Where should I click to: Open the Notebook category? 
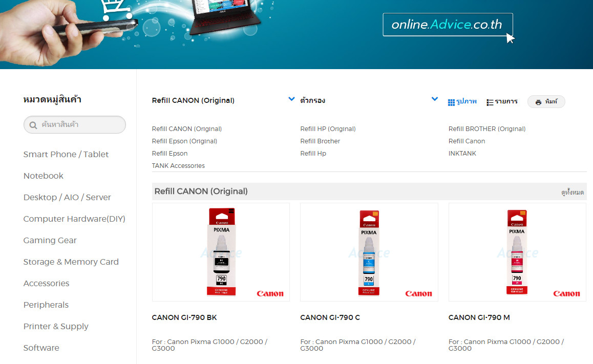(x=43, y=176)
